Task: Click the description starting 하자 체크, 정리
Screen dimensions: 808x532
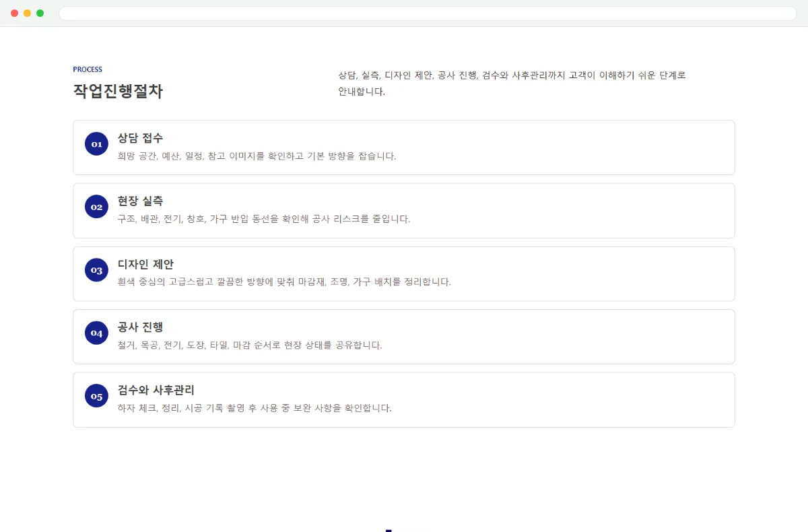Action: (x=255, y=408)
